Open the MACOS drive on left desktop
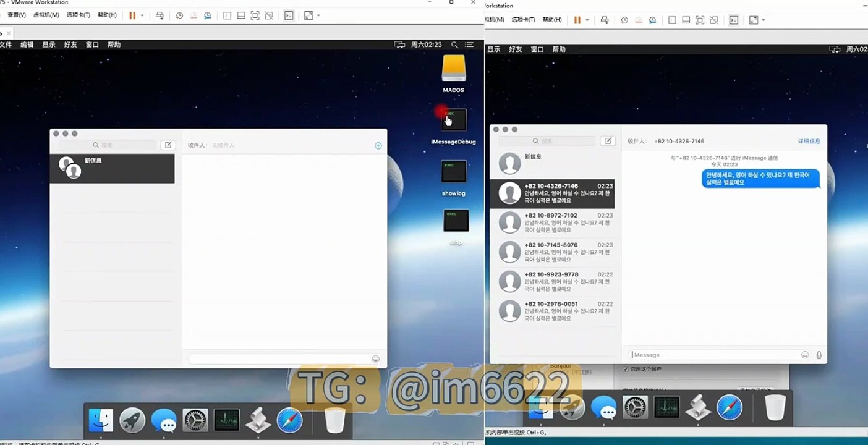The height and width of the screenshot is (445, 868). [454, 68]
